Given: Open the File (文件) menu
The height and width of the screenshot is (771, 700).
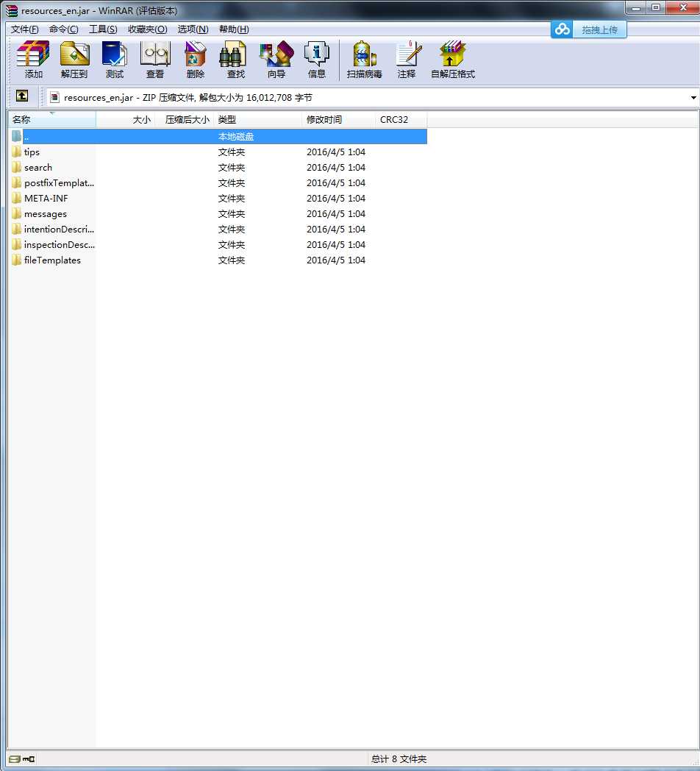Looking at the screenshot, I should (x=24, y=29).
